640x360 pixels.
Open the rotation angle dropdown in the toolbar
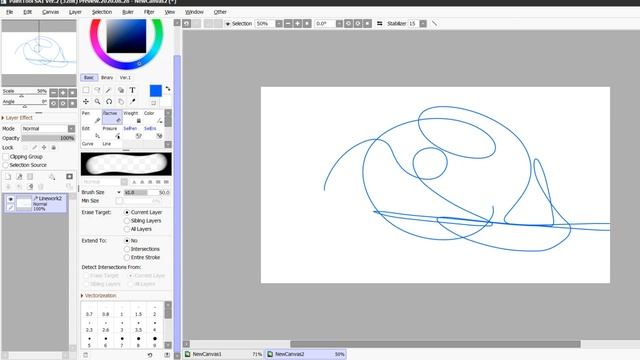coord(339,24)
